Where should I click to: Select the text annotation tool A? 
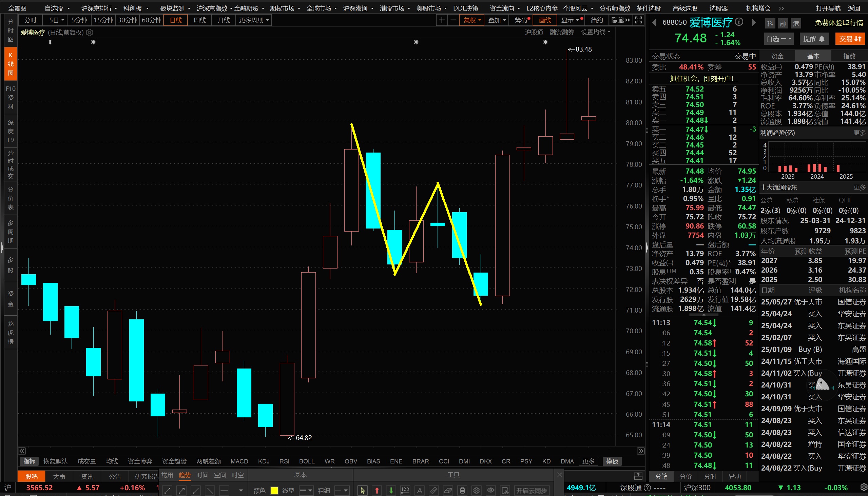420,491
